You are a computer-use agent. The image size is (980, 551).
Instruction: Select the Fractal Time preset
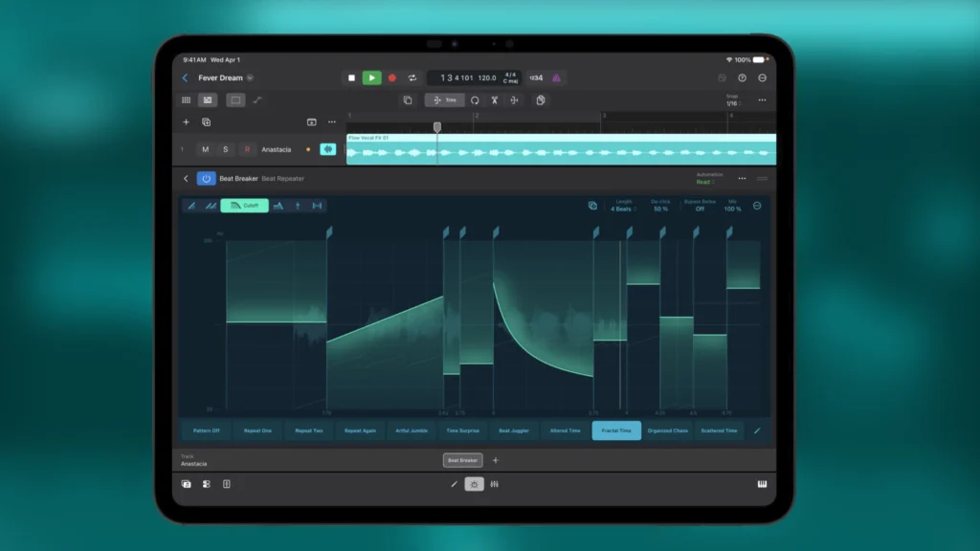tap(616, 430)
